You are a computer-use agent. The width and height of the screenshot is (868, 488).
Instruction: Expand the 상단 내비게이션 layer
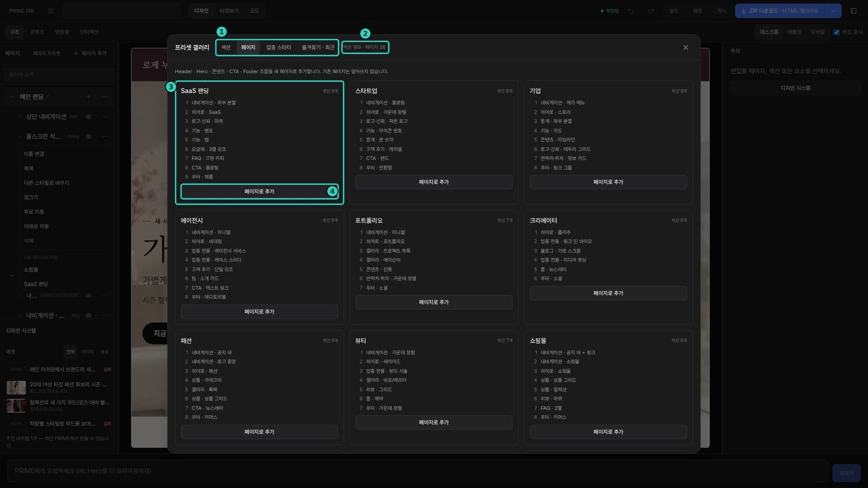[20, 117]
